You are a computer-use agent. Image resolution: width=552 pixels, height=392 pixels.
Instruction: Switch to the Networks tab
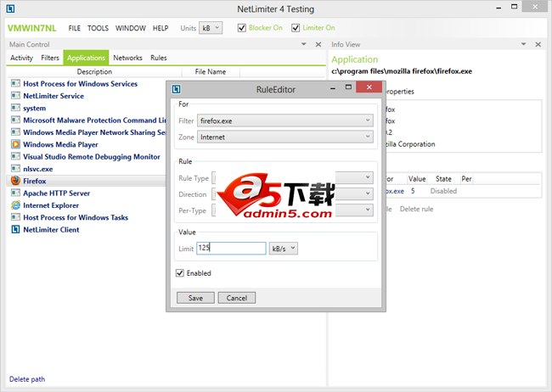pos(127,58)
